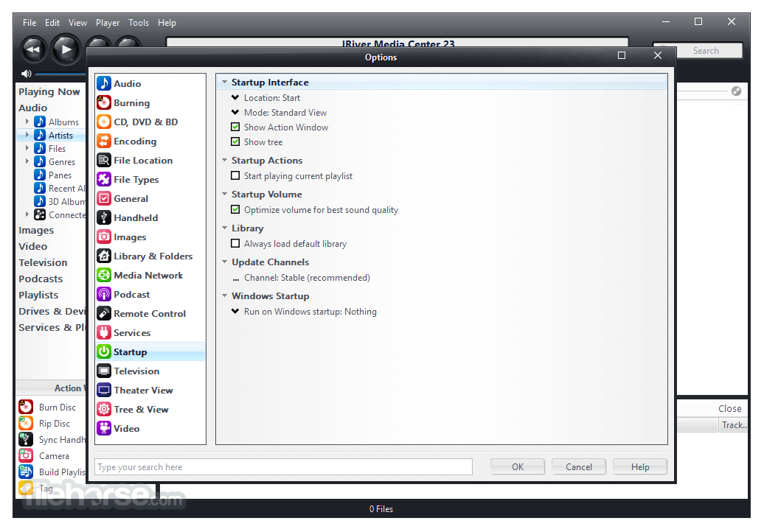Click the Camera action icon

click(26, 455)
